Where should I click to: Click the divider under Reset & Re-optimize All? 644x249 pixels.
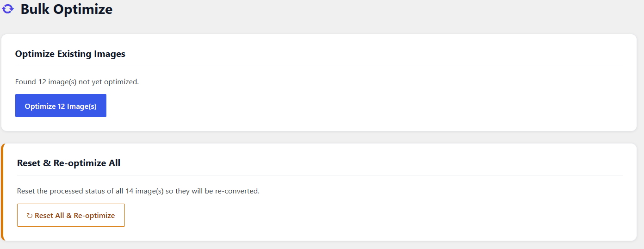(x=320, y=175)
